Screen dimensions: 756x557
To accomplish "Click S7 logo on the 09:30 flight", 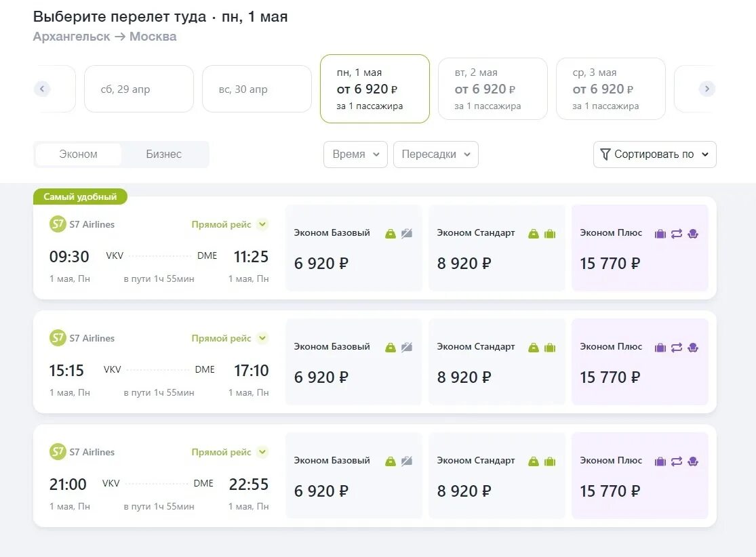I will tap(58, 224).
